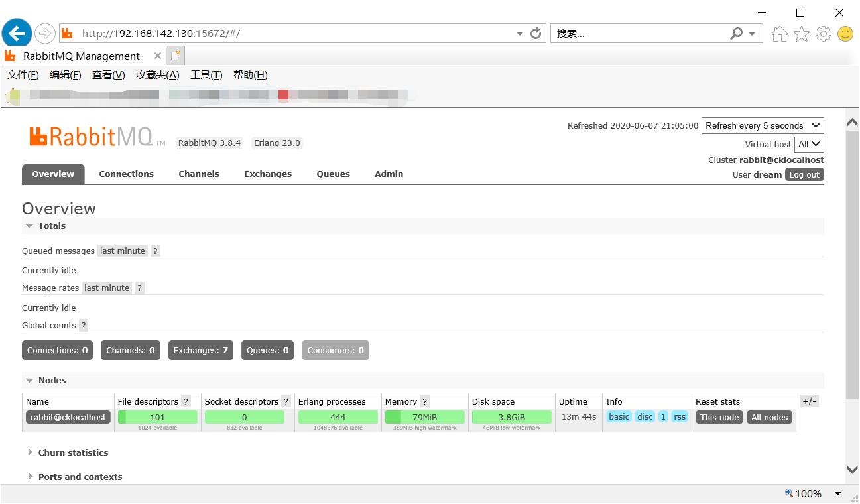Show help for Message rates
The image size is (860, 504).
[139, 288]
